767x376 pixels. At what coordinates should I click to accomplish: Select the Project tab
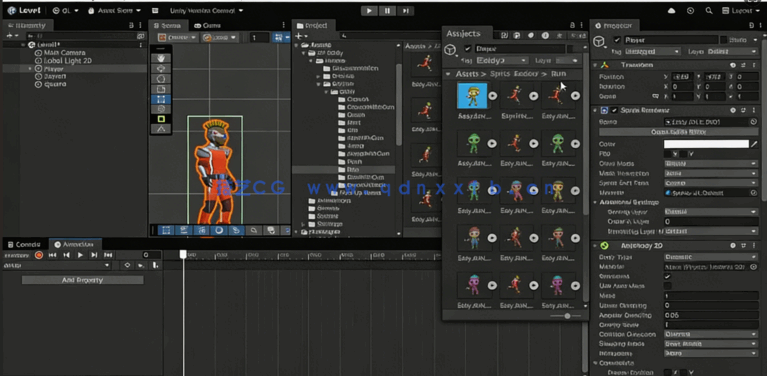(313, 25)
